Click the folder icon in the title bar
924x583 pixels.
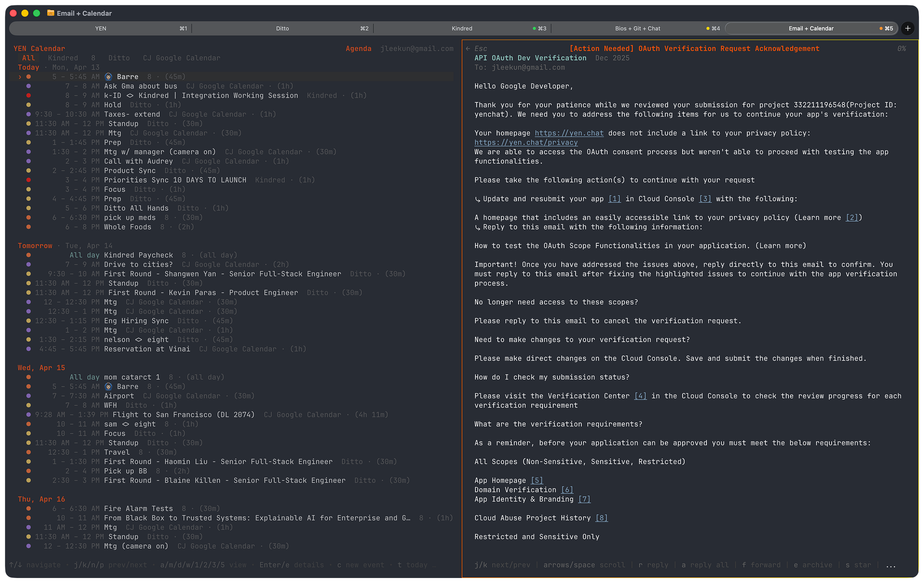[x=50, y=13]
